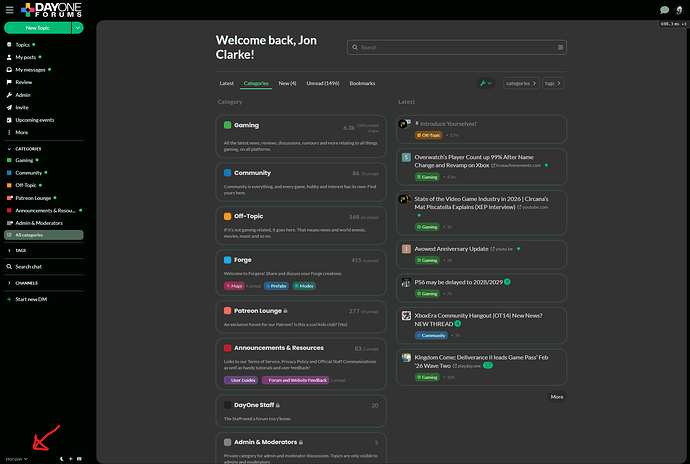The height and width of the screenshot is (464, 690).
Task: Select Admin & Moderators in sidebar
Action: point(39,223)
